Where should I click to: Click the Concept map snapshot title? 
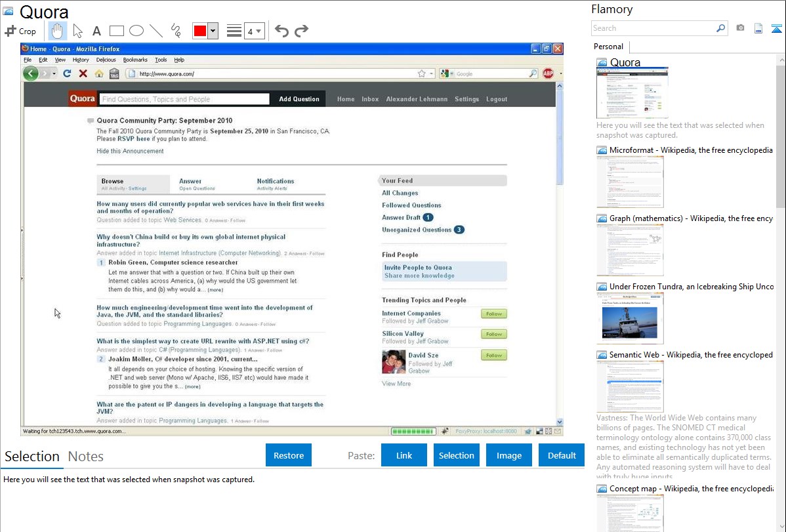691,489
